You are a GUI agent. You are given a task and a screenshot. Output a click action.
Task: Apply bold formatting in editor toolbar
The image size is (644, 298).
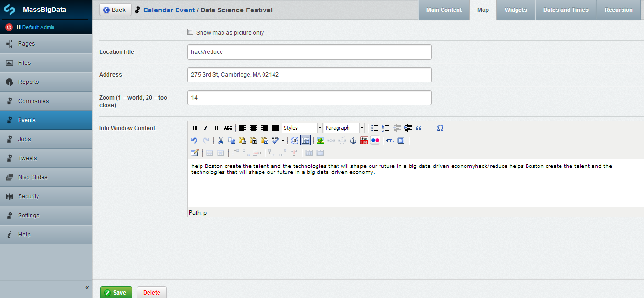point(194,128)
